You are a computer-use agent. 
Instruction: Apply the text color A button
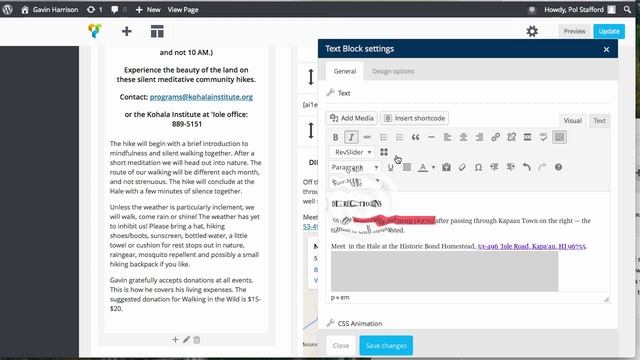coord(423,167)
